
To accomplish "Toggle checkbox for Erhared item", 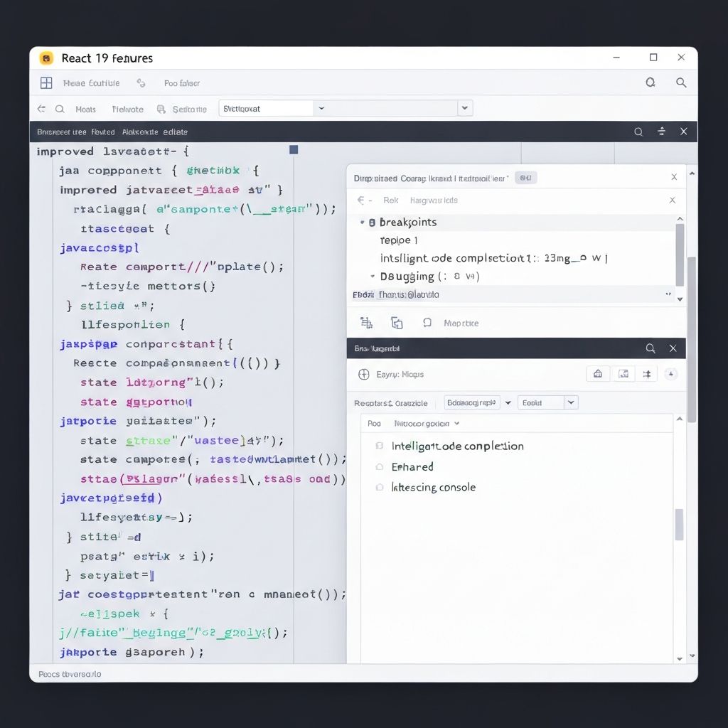I will pos(380,466).
